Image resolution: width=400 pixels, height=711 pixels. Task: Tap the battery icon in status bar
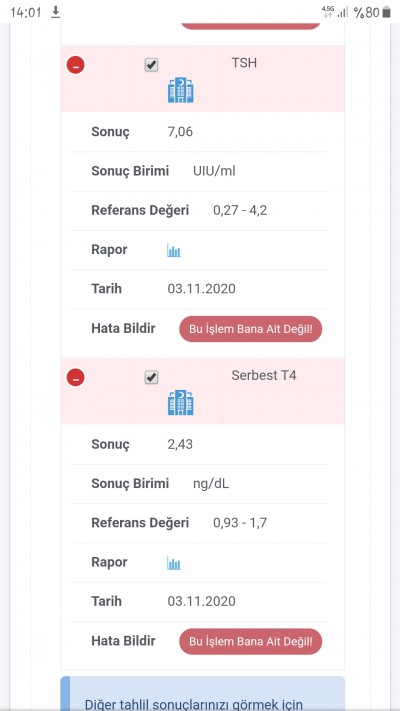tap(386, 12)
